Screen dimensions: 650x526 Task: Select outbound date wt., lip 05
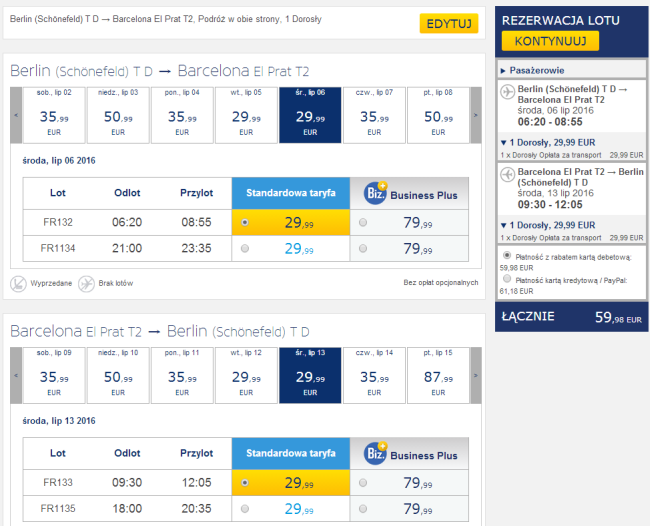246,115
